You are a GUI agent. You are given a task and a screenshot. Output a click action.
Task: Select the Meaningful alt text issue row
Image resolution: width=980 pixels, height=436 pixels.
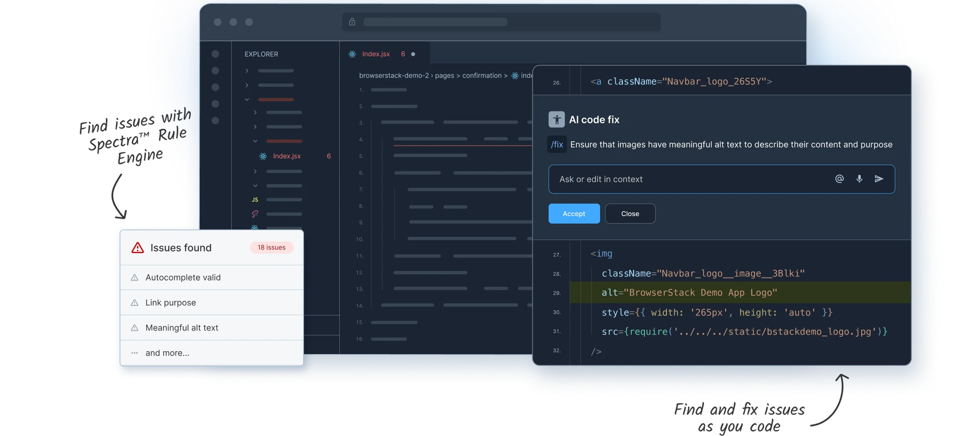click(212, 328)
